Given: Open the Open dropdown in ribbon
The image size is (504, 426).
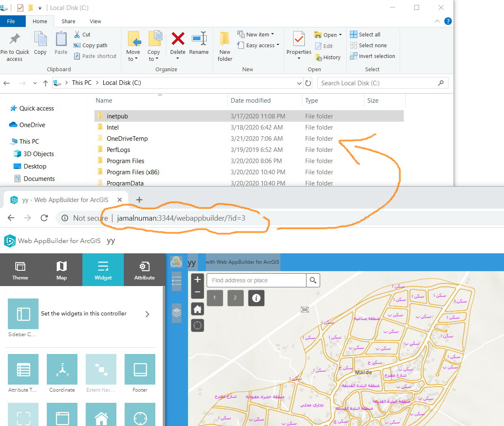Looking at the screenshot, I should [328, 35].
